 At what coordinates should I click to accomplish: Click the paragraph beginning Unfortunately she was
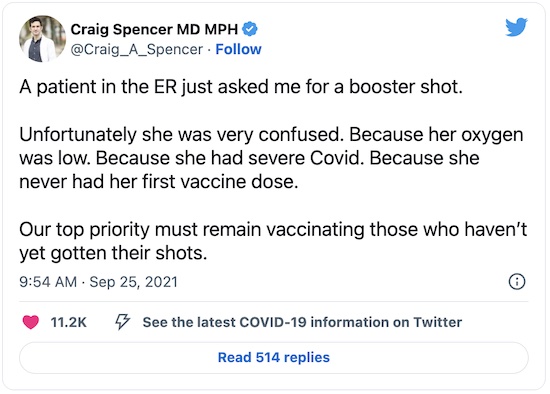tap(271, 158)
